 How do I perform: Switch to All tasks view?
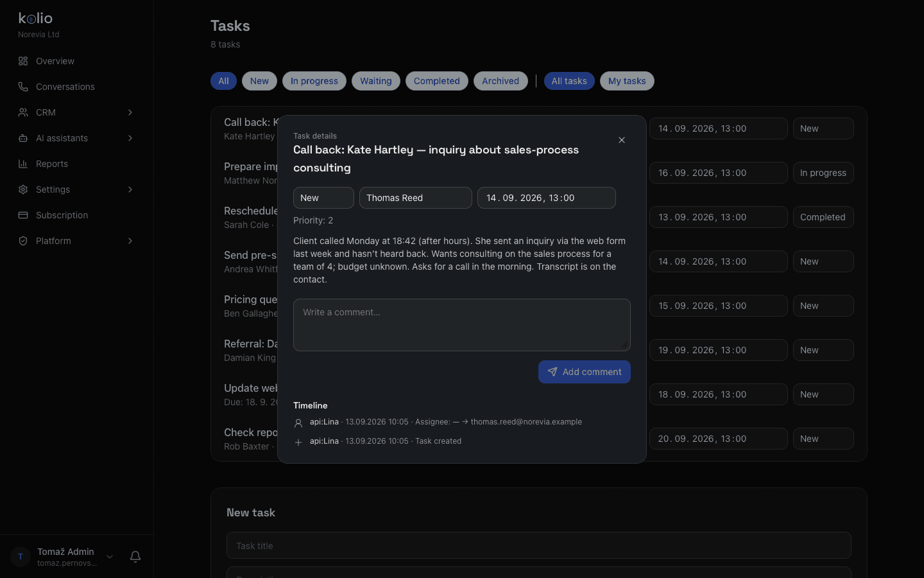pos(569,81)
